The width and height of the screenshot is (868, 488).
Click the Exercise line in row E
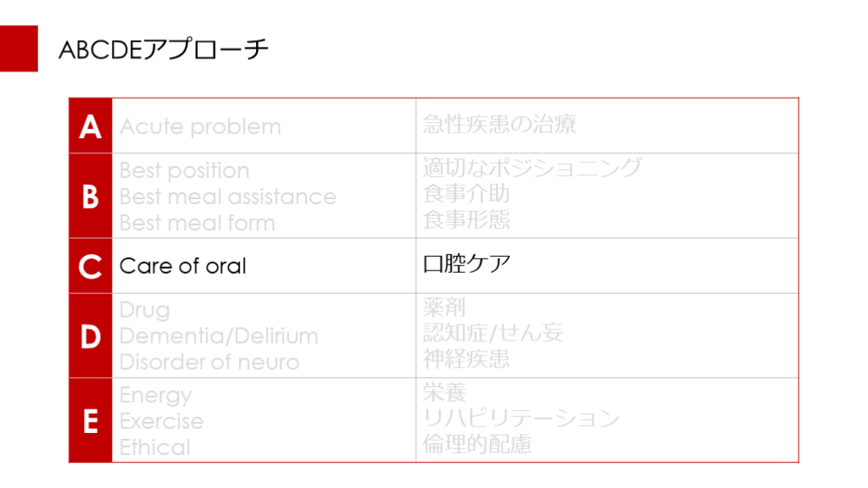pos(161,421)
